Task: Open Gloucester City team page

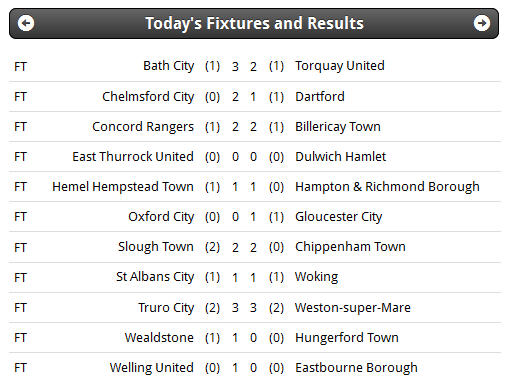Action: pyautogui.click(x=338, y=217)
